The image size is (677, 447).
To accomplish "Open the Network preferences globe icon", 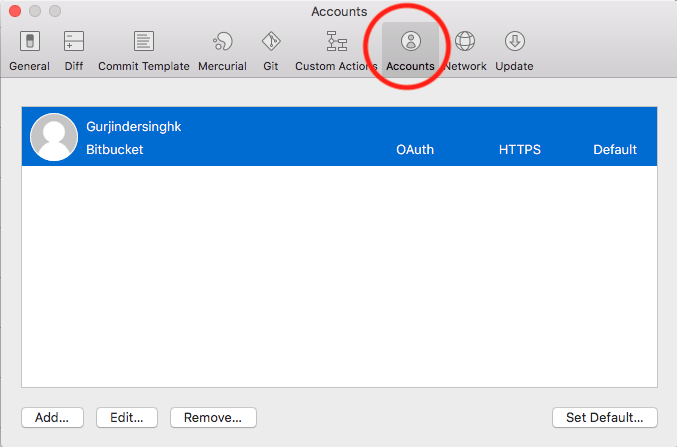I will click(465, 50).
